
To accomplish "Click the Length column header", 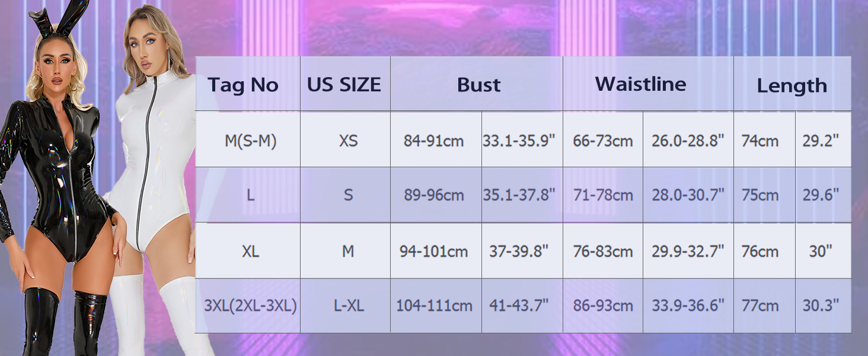I will click(x=792, y=86).
